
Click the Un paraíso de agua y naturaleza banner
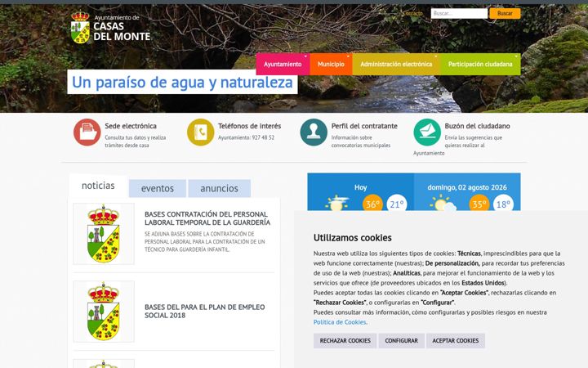pos(182,83)
